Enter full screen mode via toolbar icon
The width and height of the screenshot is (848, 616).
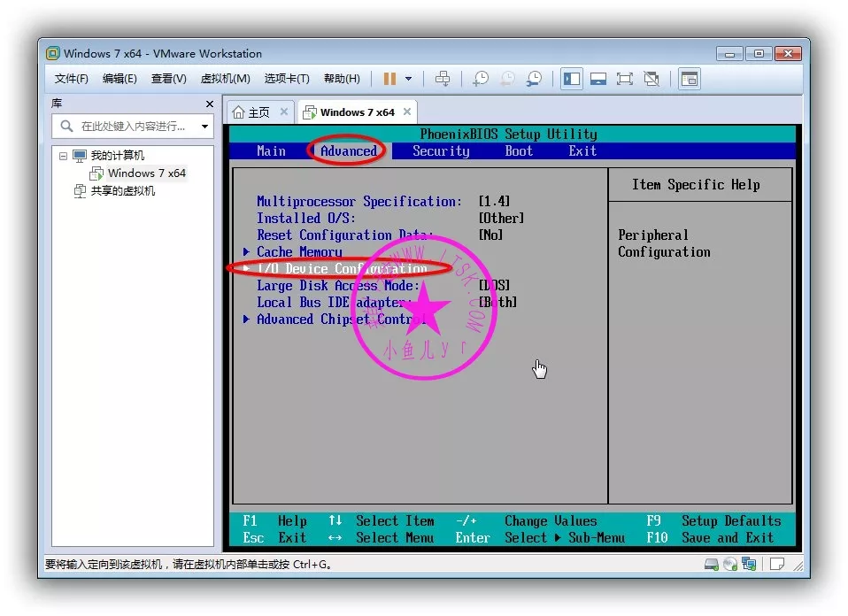coord(625,79)
